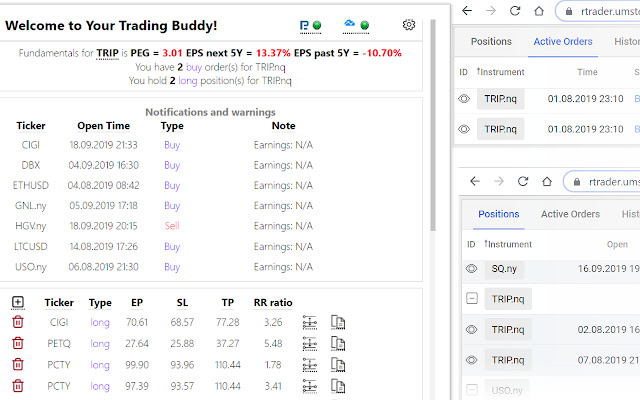Image resolution: width=640 pixels, height=400 pixels.
Task: Go back in the lower browser window
Action: [475, 181]
